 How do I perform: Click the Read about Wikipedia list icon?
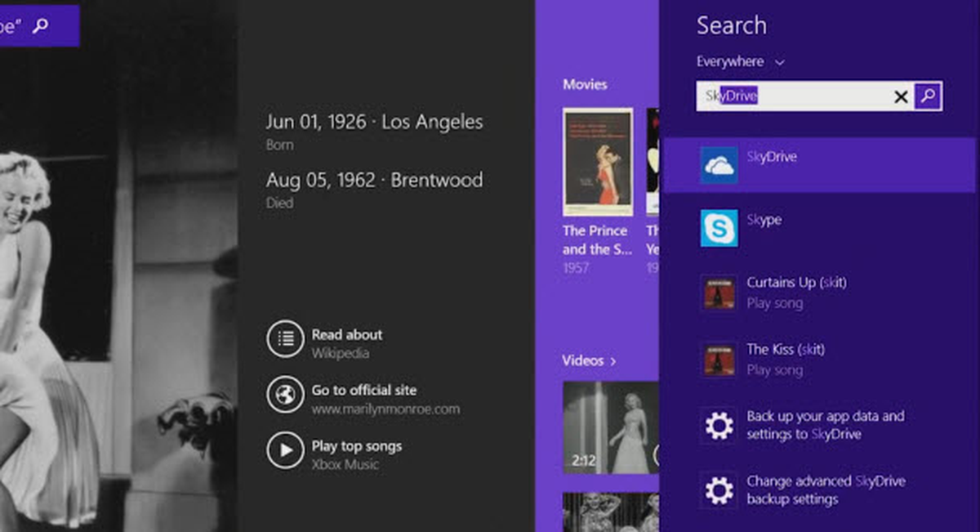(x=285, y=339)
